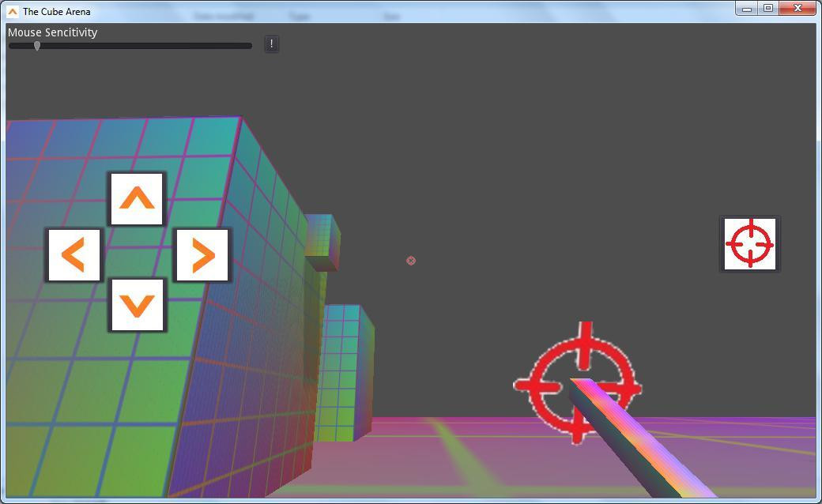Tap the right arrow movement button
This screenshot has width=822, height=504.
pyautogui.click(x=202, y=254)
